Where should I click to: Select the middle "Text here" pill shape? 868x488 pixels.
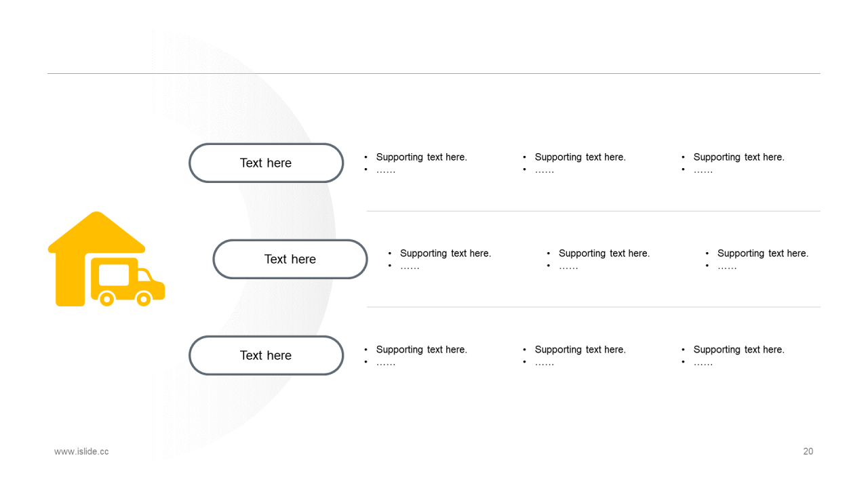(x=290, y=259)
